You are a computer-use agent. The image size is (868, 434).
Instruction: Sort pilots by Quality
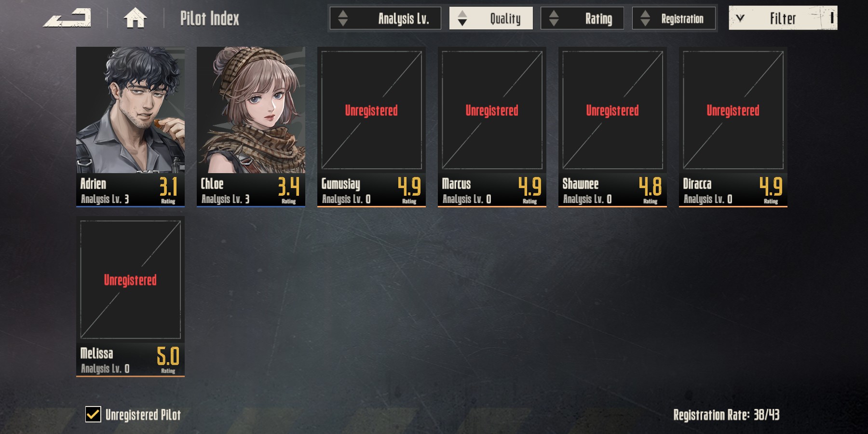[x=491, y=18]
